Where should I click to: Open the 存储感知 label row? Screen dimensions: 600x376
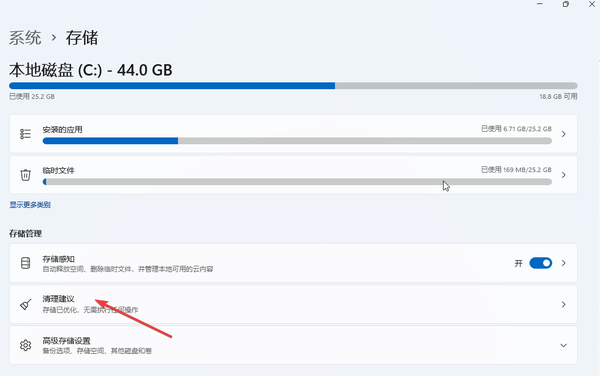(x=293, y=263)
